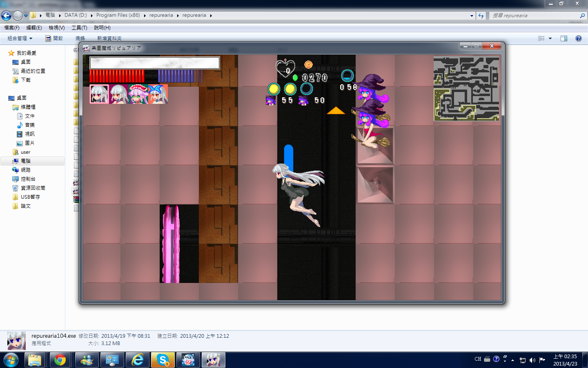Image resolution: width=588 pixels, height=368 pixels.
Task: Toggle the preview pane button
Action: tap(564, 38)
